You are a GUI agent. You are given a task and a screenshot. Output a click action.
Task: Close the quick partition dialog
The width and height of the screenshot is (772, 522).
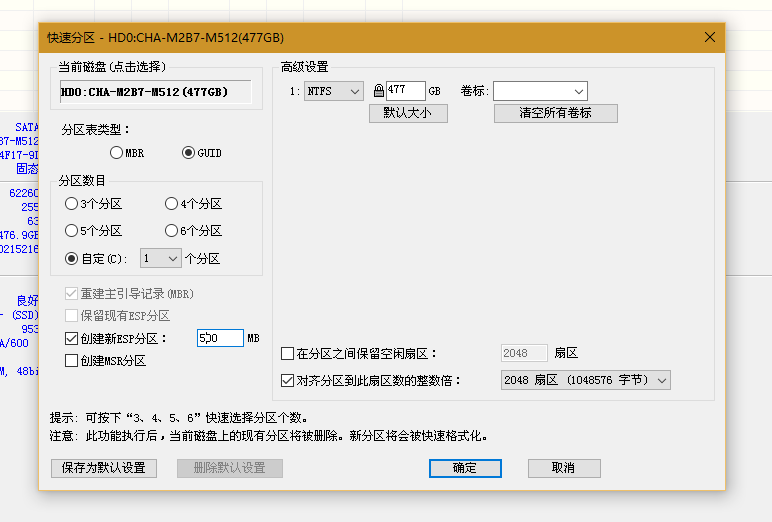710,37
